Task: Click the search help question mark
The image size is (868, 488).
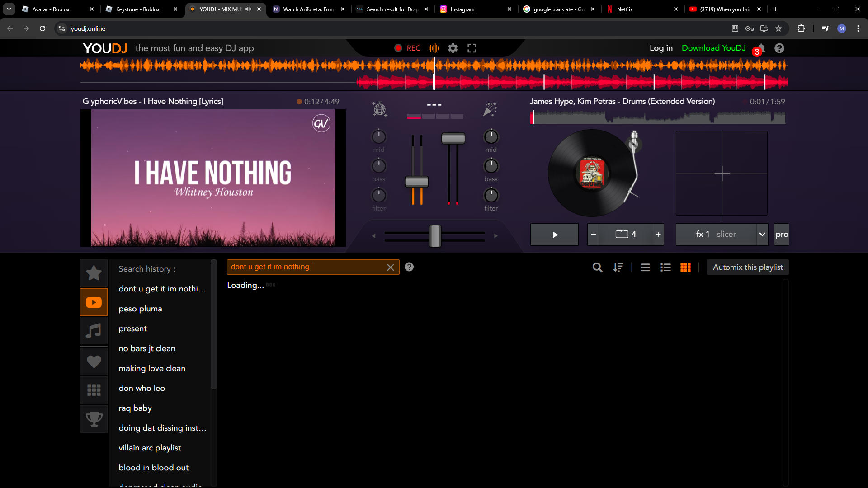Action: [409, 267]
